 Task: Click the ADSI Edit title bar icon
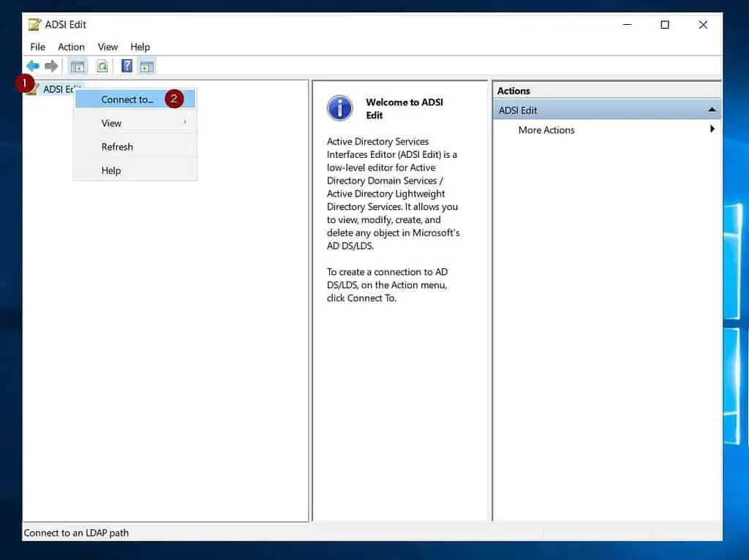[34, 24]
